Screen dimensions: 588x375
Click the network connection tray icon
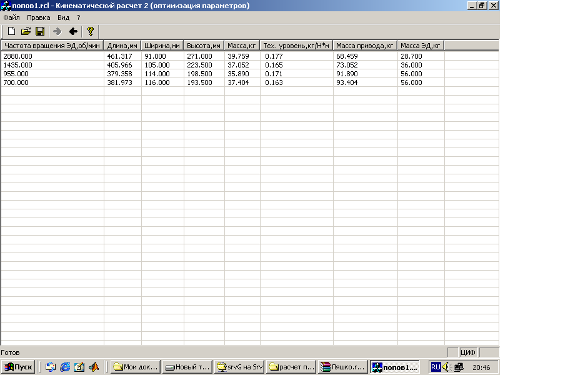tap(459, 367)
